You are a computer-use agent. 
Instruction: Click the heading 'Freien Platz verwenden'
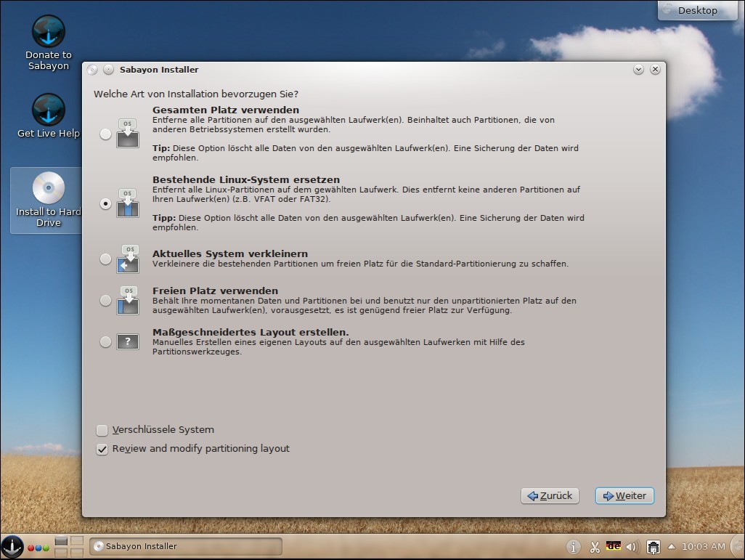[x=215, y=291]
